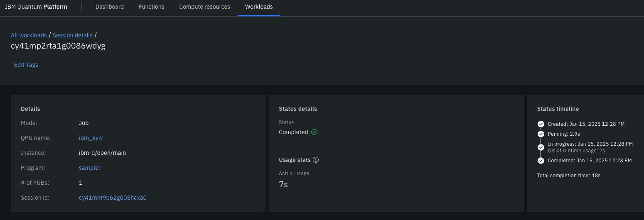Open the Compute resources tab
The height and width of the screenshot is (220, 644).
pos(204,7)
